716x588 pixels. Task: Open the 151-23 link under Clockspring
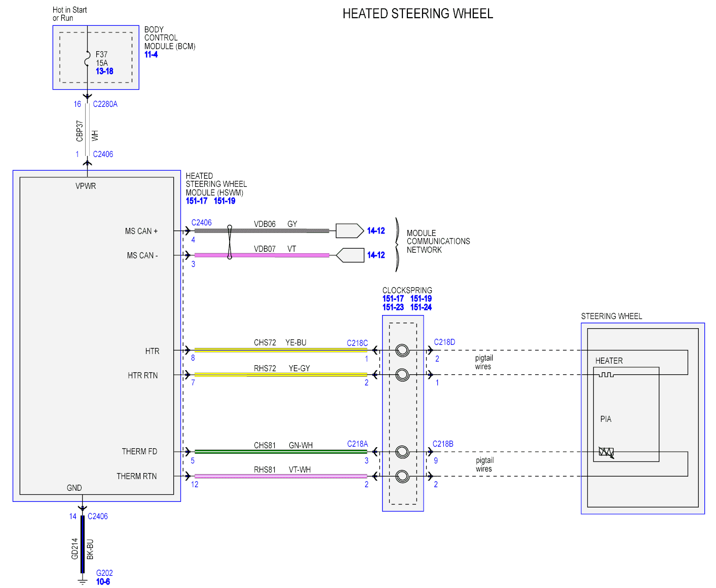point(393,307)
